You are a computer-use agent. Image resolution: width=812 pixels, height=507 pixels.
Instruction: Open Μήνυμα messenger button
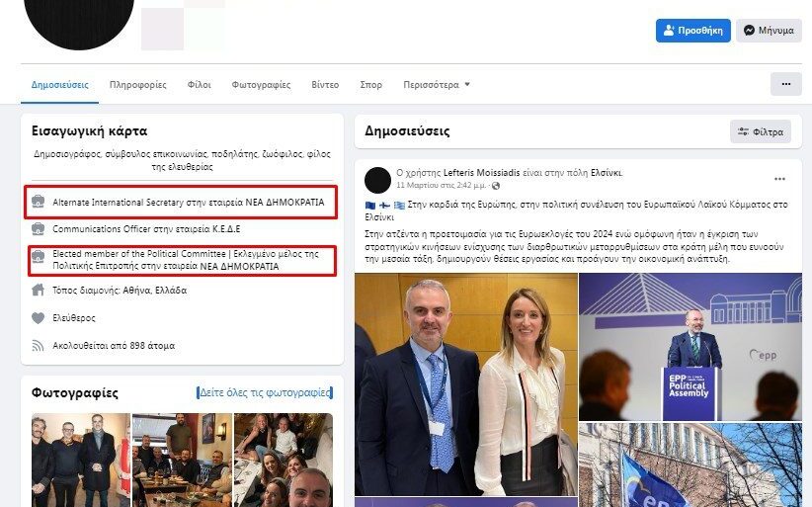(769, 31)
